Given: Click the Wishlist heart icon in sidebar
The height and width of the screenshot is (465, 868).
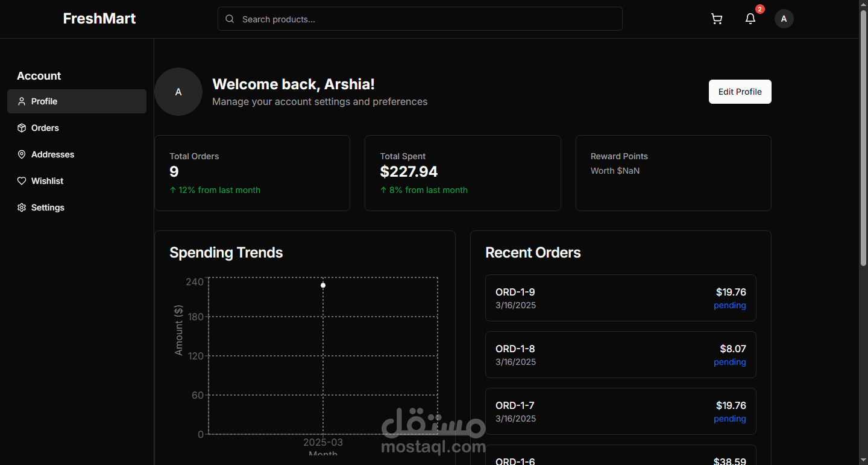Looking at the screenshot, I should (x=22, y=181).
